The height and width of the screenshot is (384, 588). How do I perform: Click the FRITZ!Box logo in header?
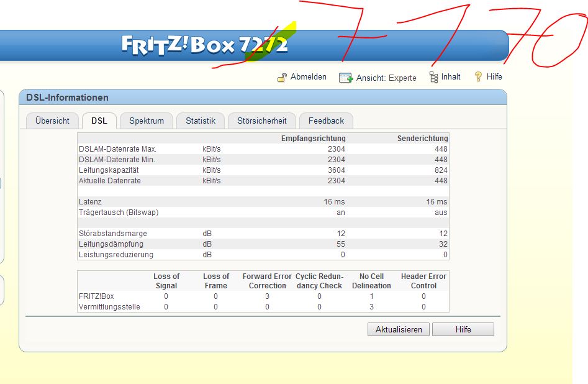click(205, 45)
